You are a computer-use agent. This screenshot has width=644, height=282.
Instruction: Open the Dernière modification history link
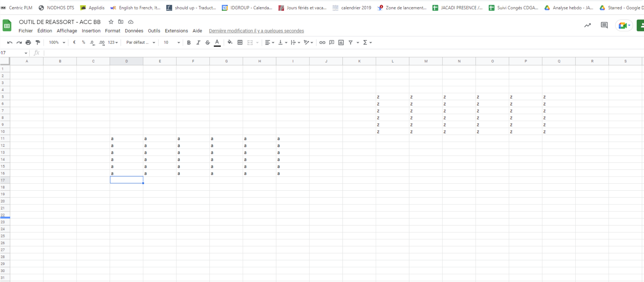pyautogui.click(x=256, y=31)
